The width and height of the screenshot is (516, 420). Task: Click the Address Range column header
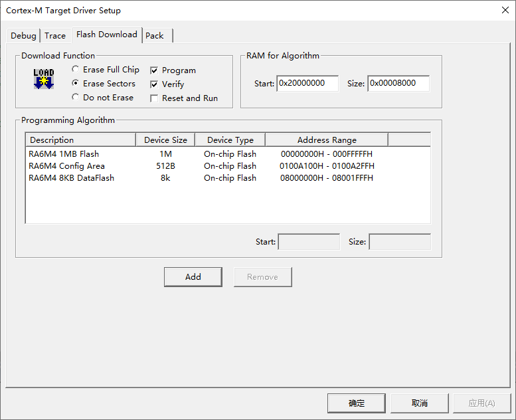click(x=327, y=140)
